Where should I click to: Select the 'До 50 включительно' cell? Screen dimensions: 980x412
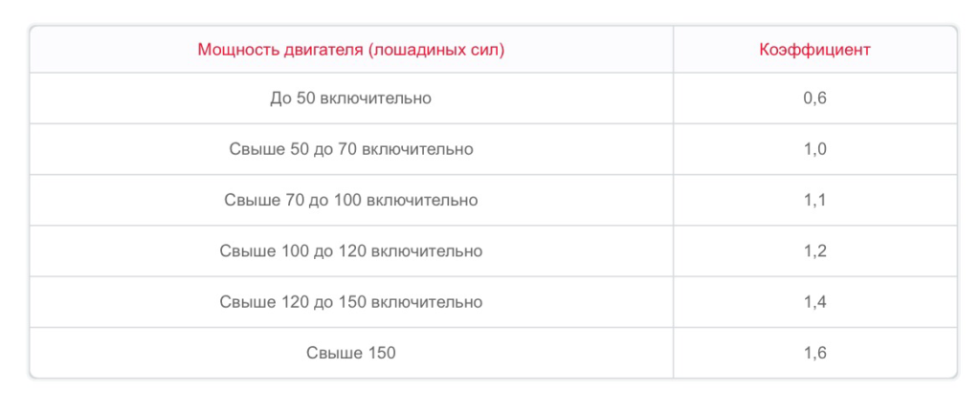tap(350, 98)
